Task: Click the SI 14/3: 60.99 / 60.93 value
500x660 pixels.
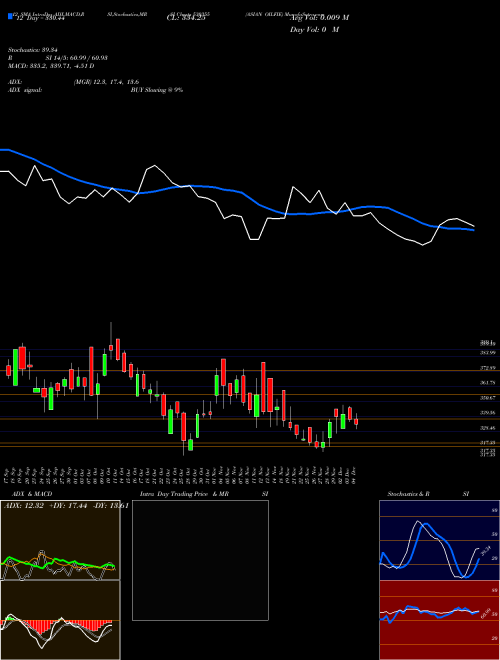Action: 77,58
